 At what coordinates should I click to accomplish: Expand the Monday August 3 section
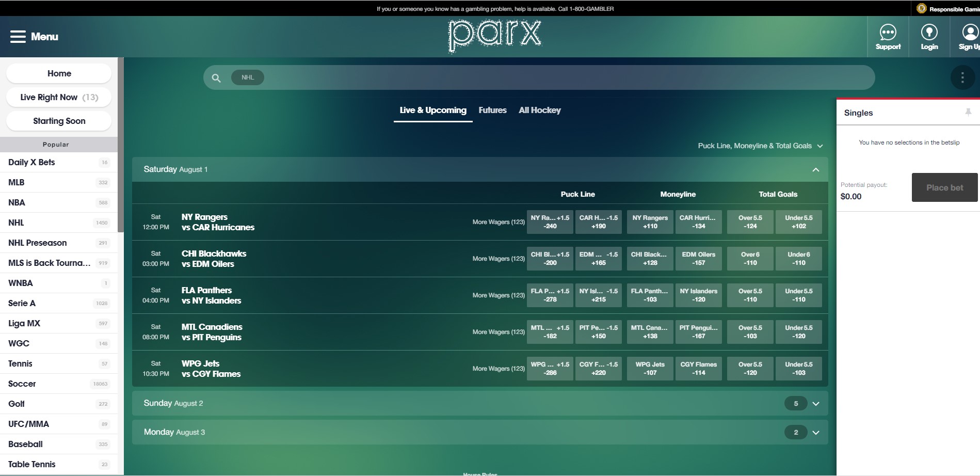click(x=815, y=433)
